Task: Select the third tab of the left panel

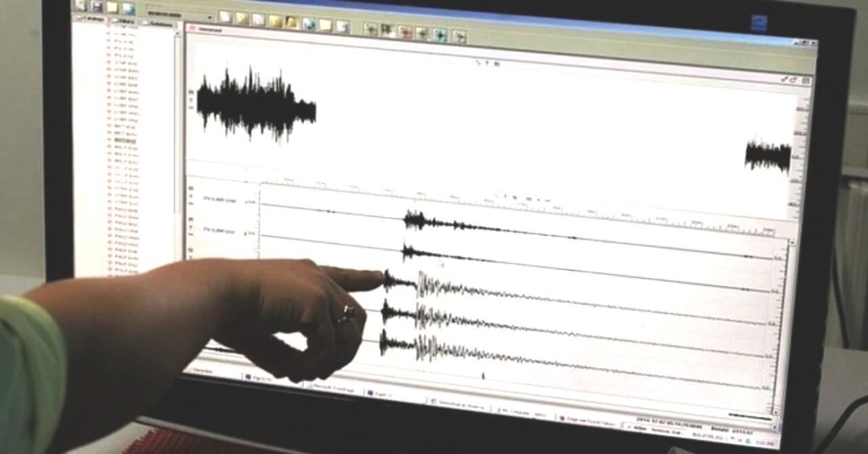Action: (x=161, y=24)
